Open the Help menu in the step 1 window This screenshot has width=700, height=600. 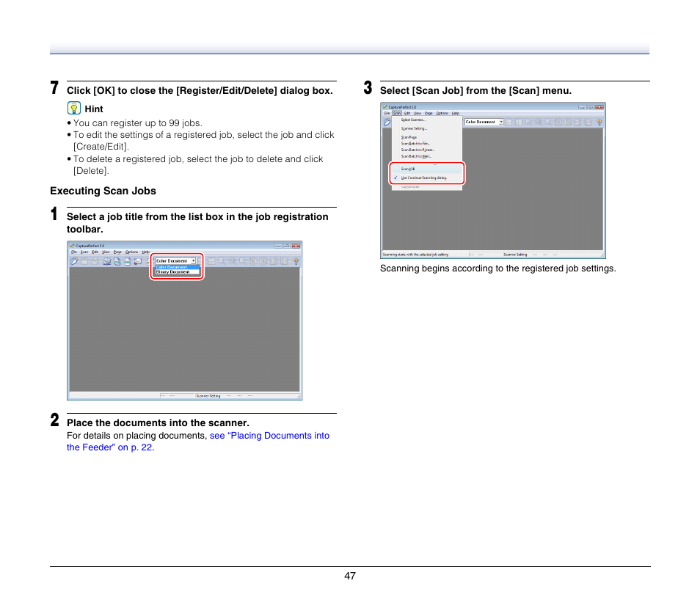[x=145, y=252]
